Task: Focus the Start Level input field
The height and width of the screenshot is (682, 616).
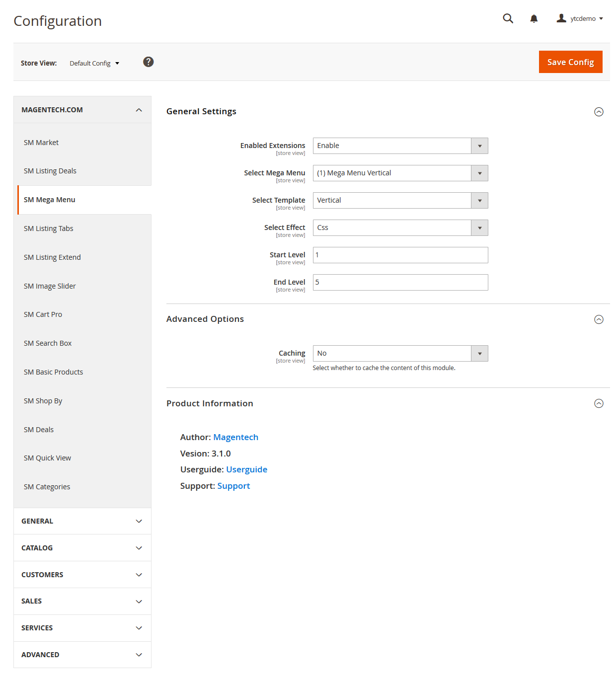Action: (400, 255)
